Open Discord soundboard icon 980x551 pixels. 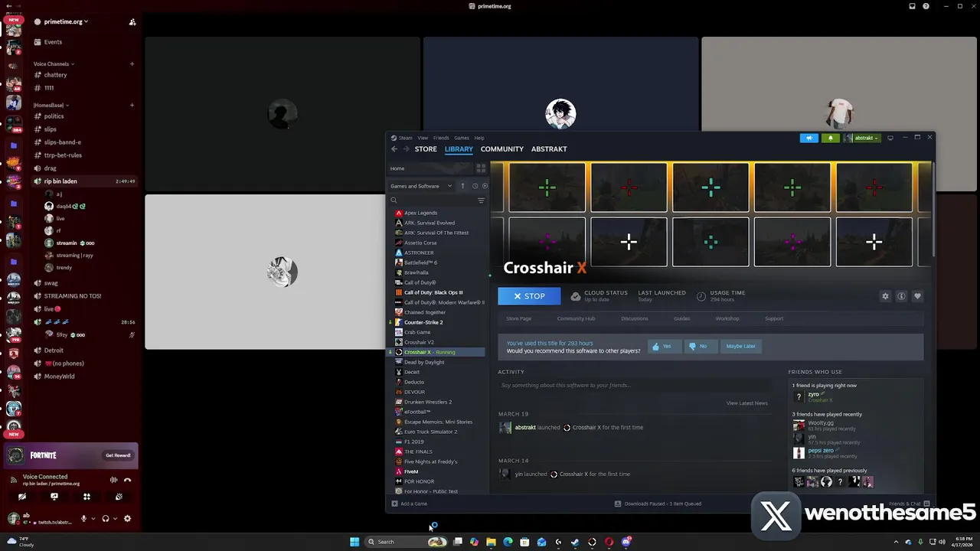coord(119,497)
